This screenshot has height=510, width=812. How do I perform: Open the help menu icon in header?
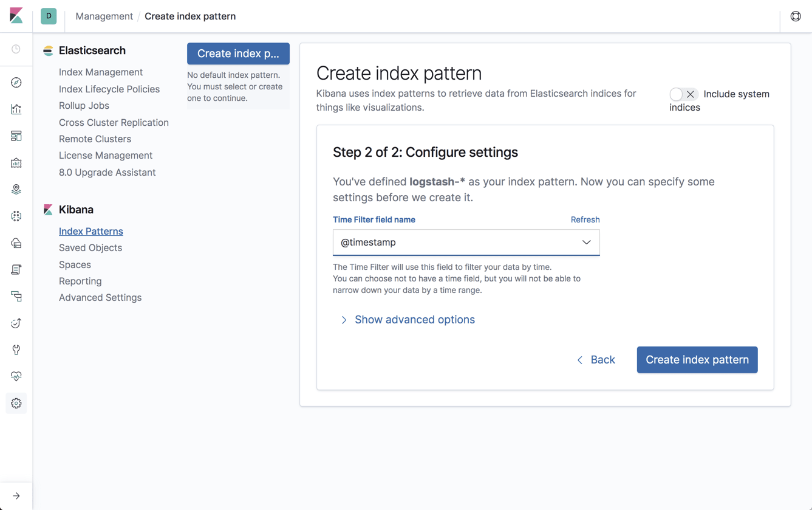tap(796, 16)
